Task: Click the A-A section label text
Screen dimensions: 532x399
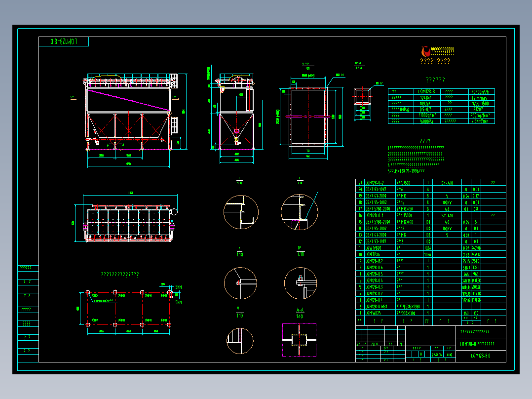Action: [300, 310]
